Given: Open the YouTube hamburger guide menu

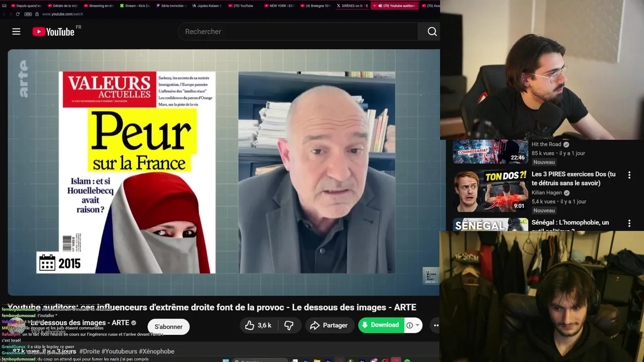Looking at the screenshot, I should [16, 32].
